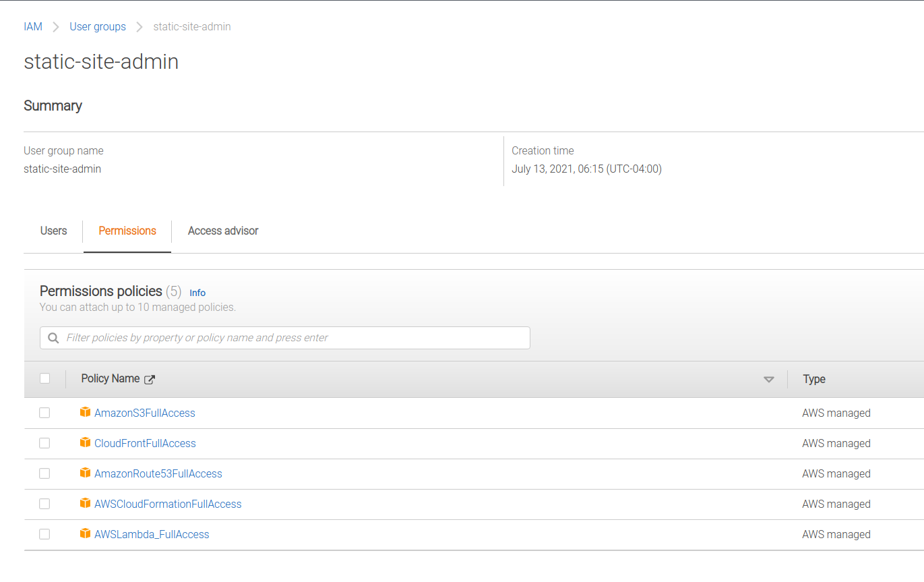Click the Policy Name column header
The height and width of the screenshot is (582, 924).
pos(111,378)
